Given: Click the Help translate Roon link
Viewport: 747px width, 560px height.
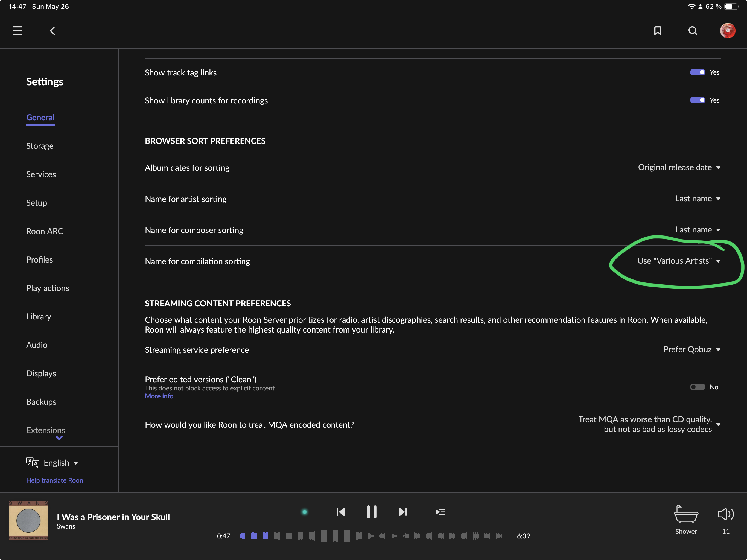Looking at the screenshot, I should (55, 480).
